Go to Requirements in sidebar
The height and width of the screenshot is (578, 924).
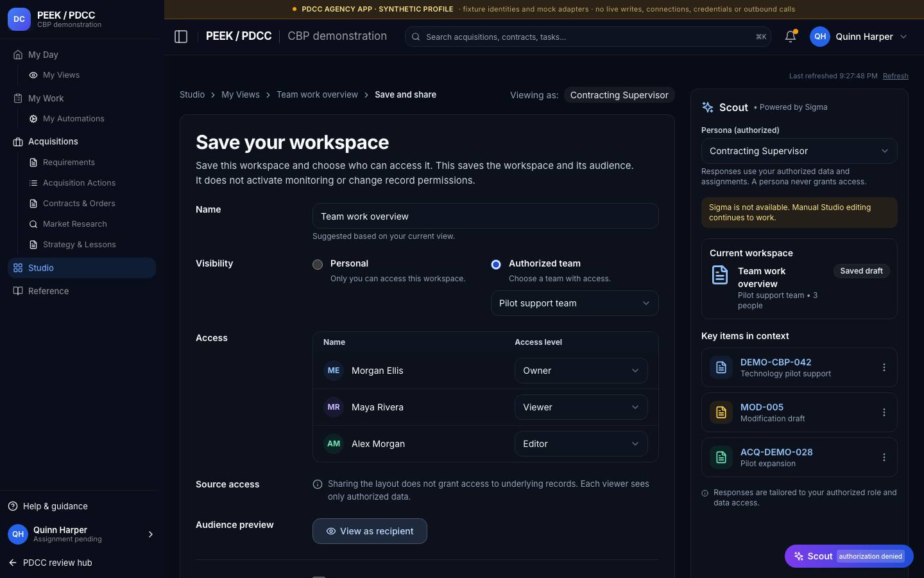click(69, 162)
